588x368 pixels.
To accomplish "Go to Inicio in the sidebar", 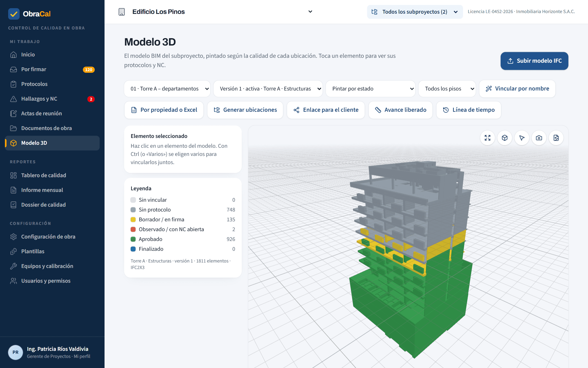I will [x=52, y=55].
